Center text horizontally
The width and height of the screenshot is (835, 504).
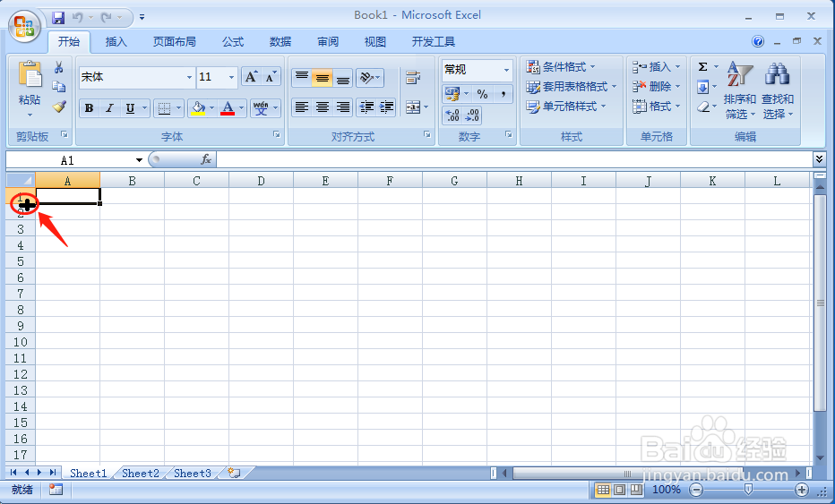pyautogui.click(x=322, y=107)
